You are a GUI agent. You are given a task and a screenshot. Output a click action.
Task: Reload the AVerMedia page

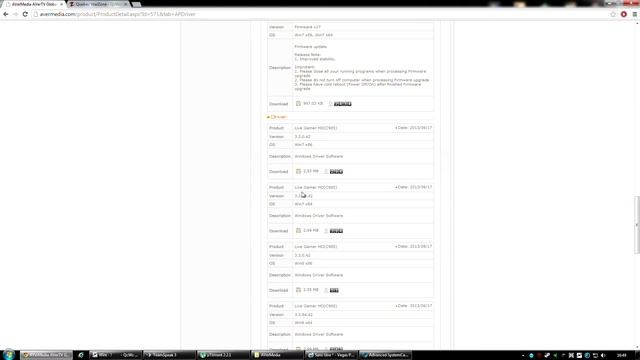click(25, 14)
